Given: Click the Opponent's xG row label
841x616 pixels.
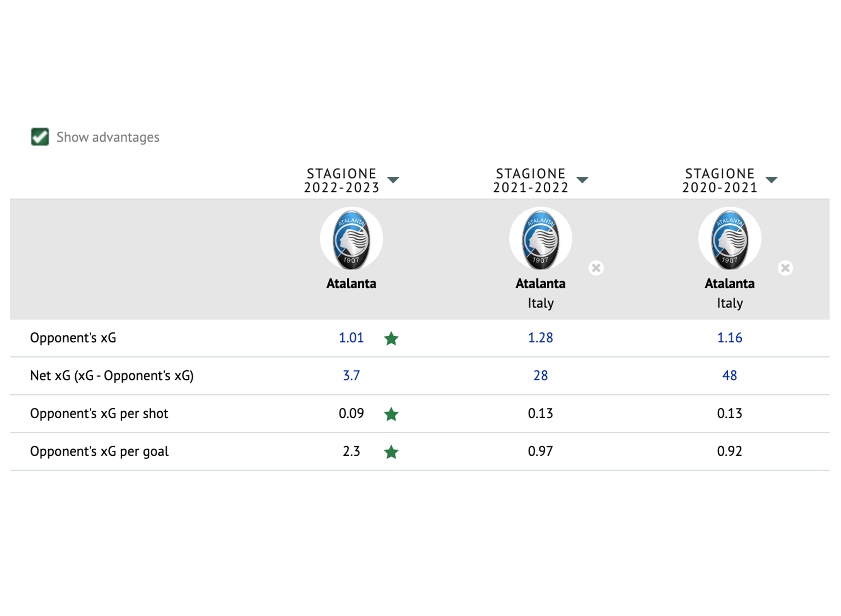Looking at the screenshot, I should pos(73,338).
